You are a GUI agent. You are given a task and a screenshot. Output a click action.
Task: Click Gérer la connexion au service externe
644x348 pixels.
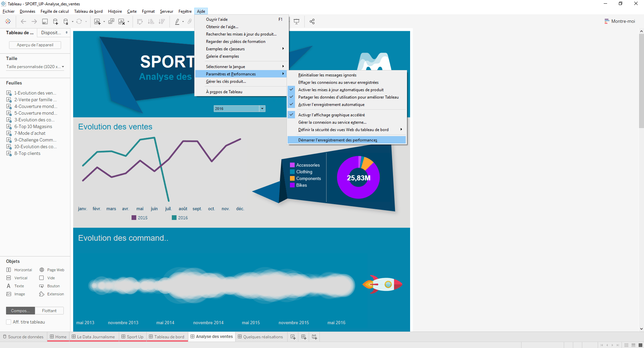pyautogui.click(x=347, y=122)
